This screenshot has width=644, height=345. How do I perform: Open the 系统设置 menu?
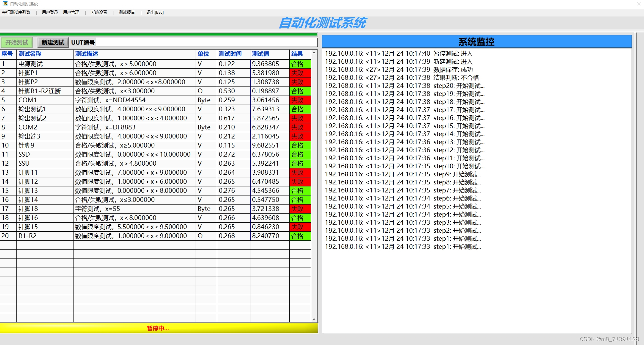[x=99, y=12]
